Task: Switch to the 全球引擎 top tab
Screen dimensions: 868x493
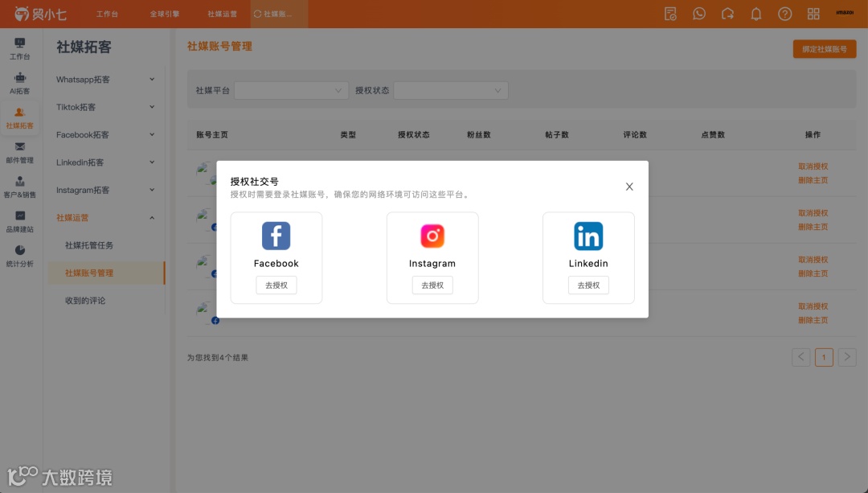Action: pos(165,14)
